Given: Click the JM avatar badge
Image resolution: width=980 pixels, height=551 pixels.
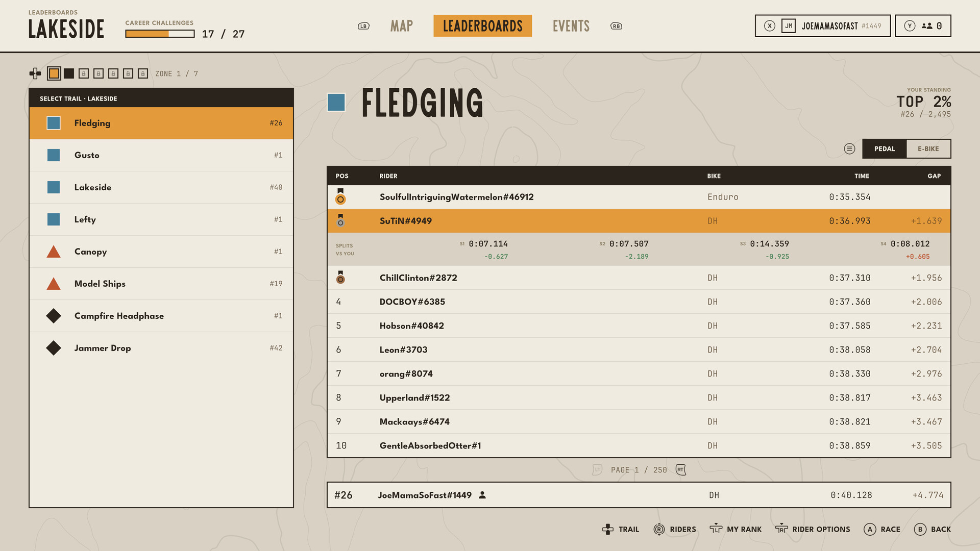Looking at the screenshot, I should (789, 26).
